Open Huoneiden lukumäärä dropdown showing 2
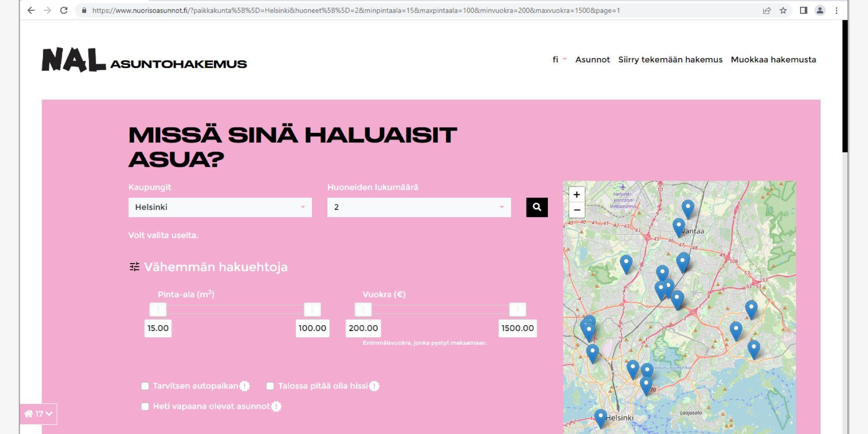Screen dimensions: 868x434 [x=419, y=207]
